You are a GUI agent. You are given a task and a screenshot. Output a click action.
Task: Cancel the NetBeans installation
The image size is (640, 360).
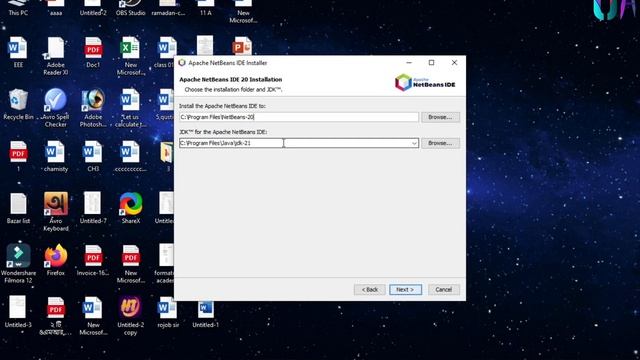point(443,289)
